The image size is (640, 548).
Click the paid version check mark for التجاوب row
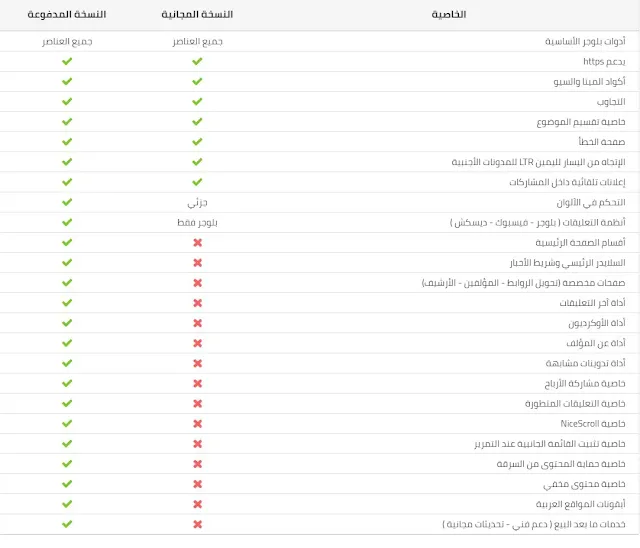pos(67,101)
